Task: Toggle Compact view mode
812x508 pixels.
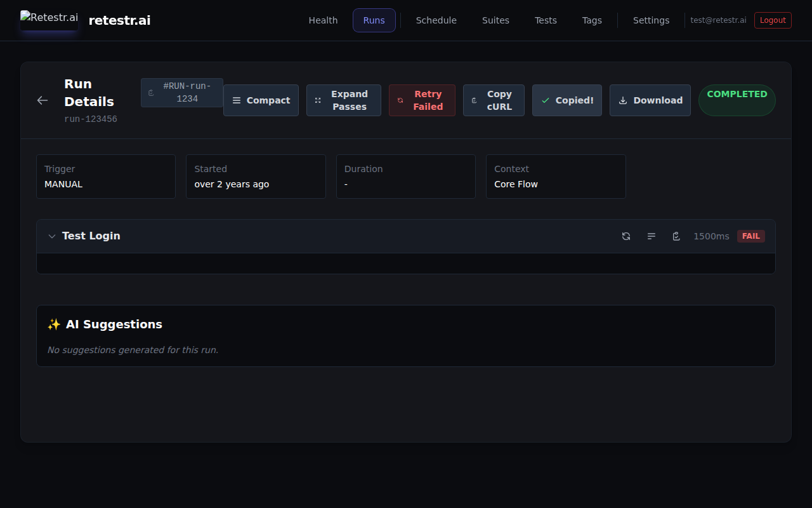Action: [261, 100]
